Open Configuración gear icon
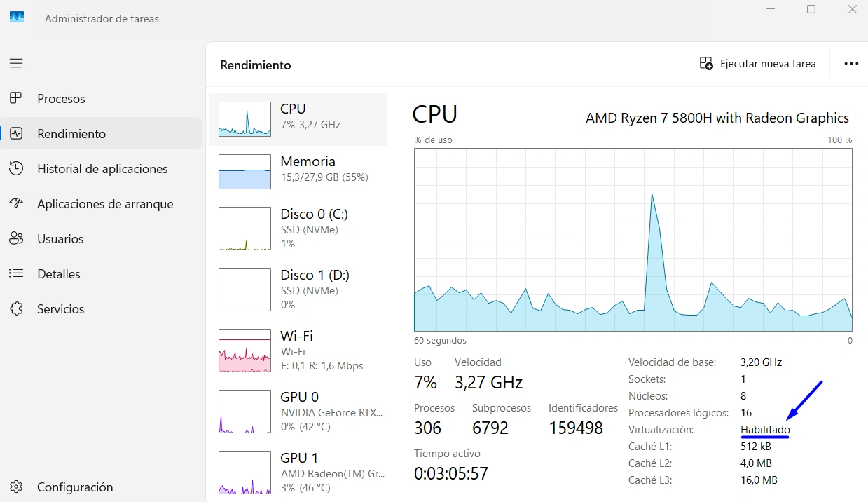Screen dimensions: 868x502 click(x=16, y=487)
